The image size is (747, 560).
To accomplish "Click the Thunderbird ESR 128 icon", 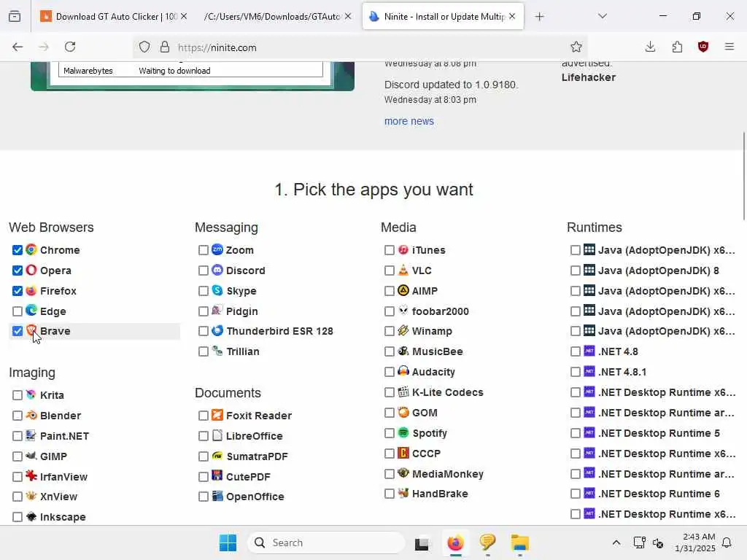I will point(217,330).
